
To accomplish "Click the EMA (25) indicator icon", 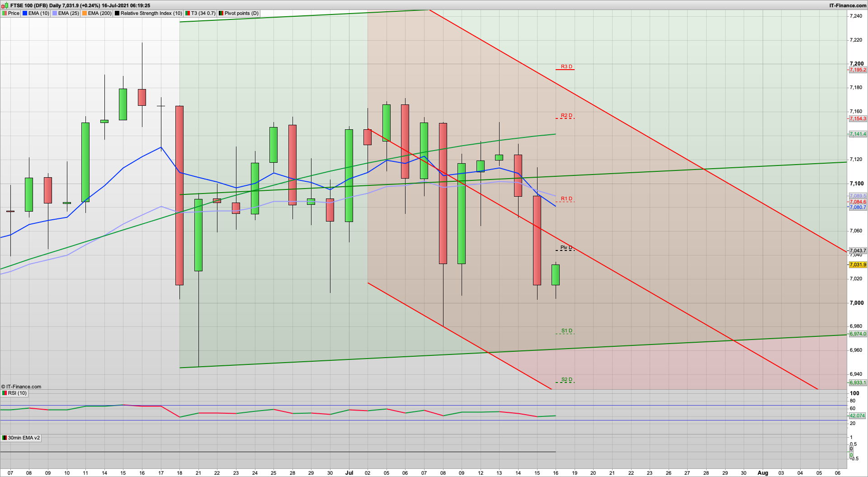I will coord(54,13).
